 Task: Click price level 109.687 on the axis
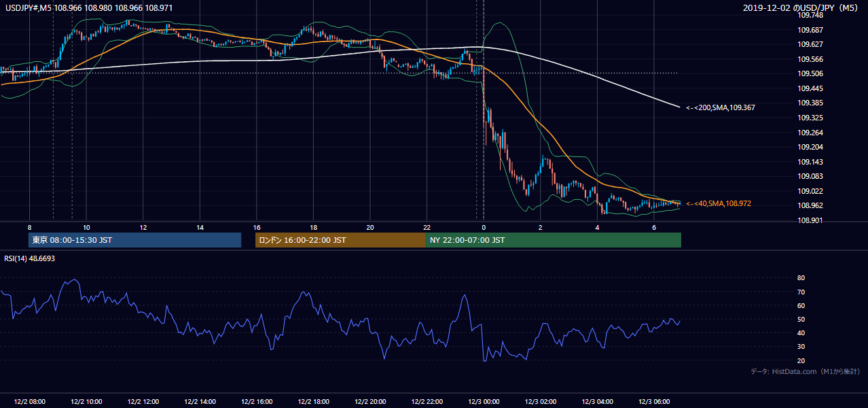click(x=810, y=30)
